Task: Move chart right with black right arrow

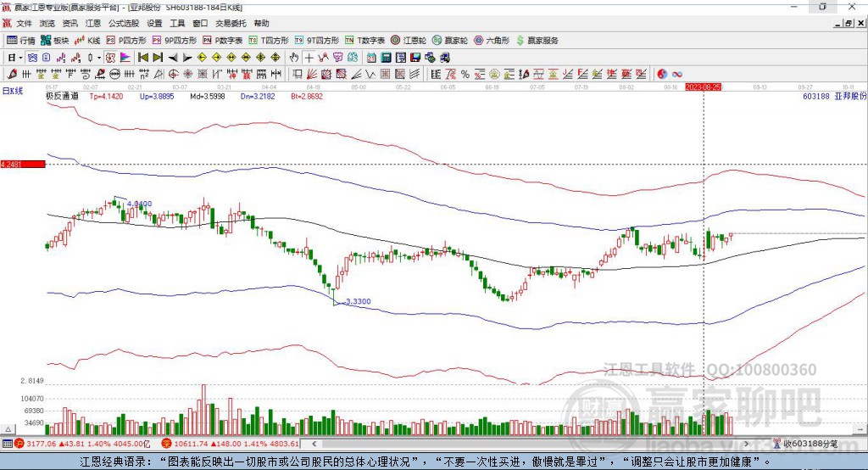Action: (187, 58)
